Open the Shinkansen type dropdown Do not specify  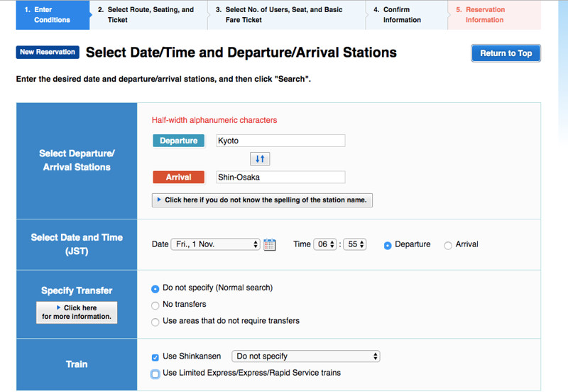[x=306, y=356]
